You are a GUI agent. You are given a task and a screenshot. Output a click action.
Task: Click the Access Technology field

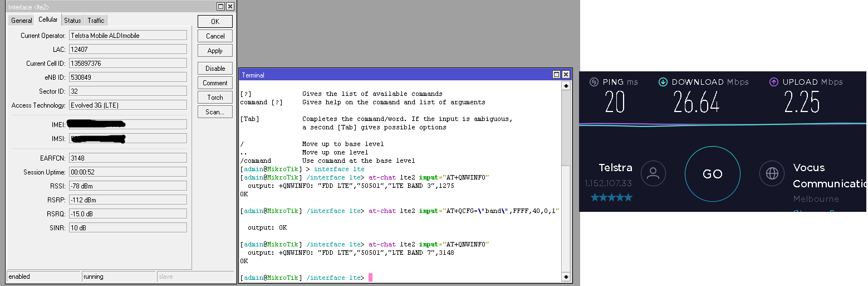pos(128,105)
